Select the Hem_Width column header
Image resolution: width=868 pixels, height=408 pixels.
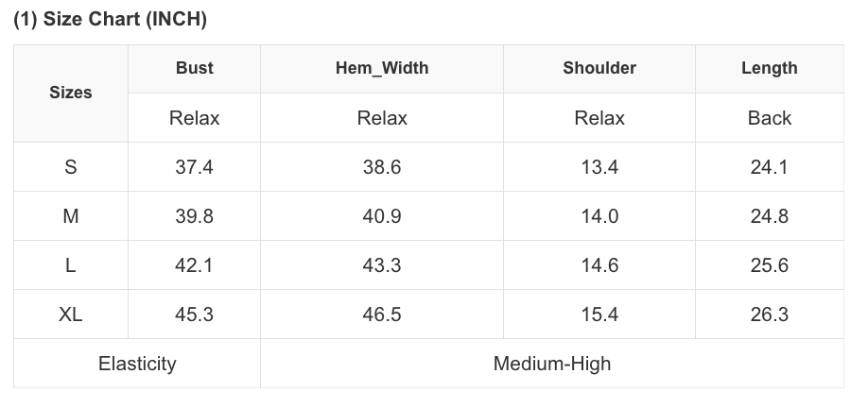(x=382, y=68)
